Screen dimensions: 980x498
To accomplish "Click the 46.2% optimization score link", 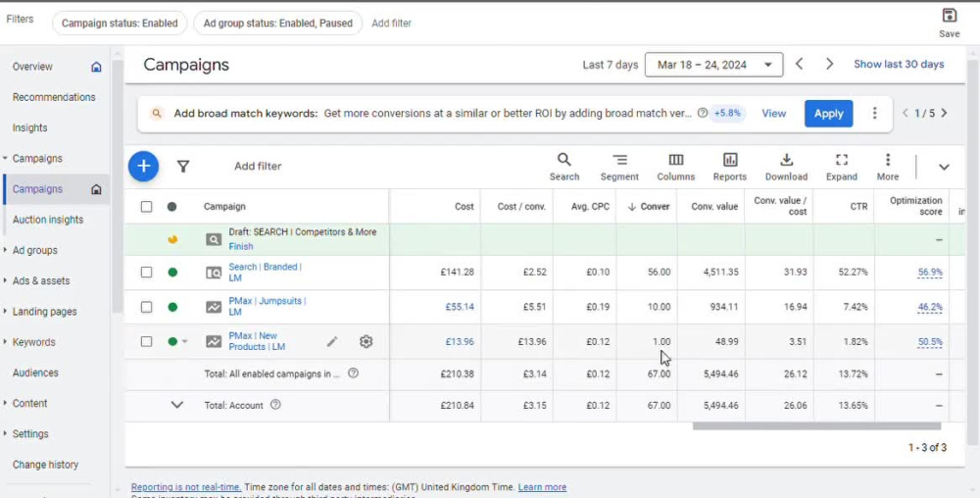I will 930,307.
